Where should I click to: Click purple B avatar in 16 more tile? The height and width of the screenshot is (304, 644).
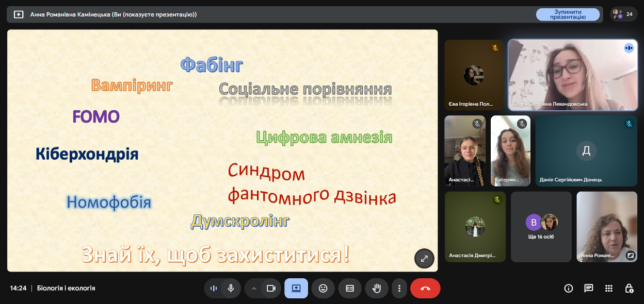[534, 223]
